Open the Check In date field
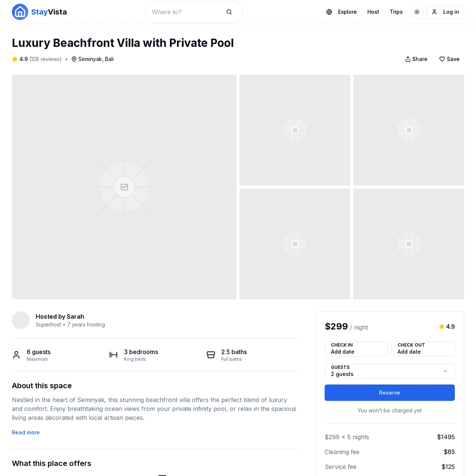476x476 pixels. pos(356,349)
